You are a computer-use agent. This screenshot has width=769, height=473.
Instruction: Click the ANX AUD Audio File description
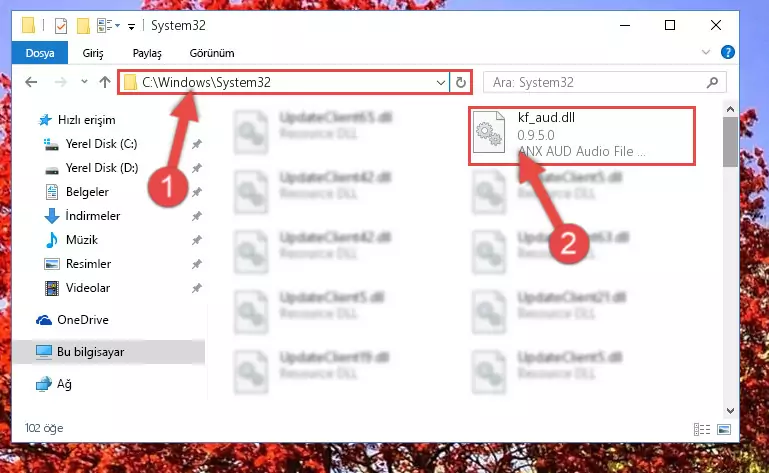pyautogui.click(x=581, y=151)
